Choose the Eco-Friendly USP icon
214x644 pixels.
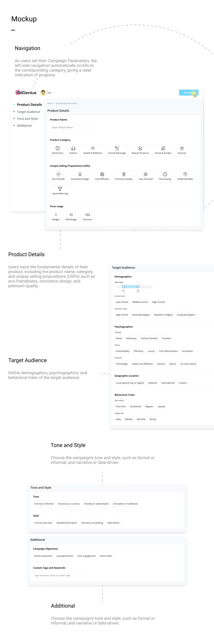[58, 174]
